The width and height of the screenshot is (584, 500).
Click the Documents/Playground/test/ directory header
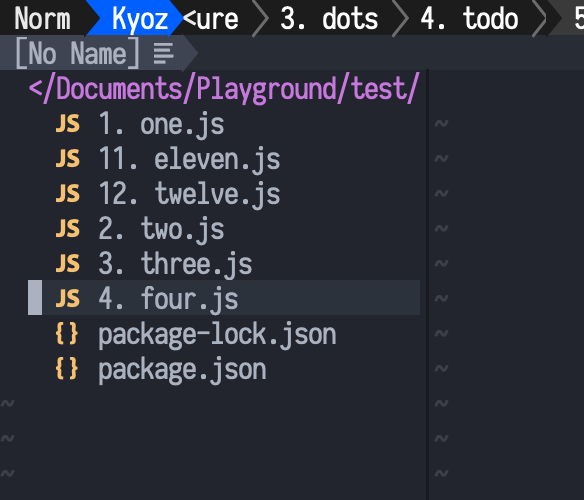[x=225, y=89]
